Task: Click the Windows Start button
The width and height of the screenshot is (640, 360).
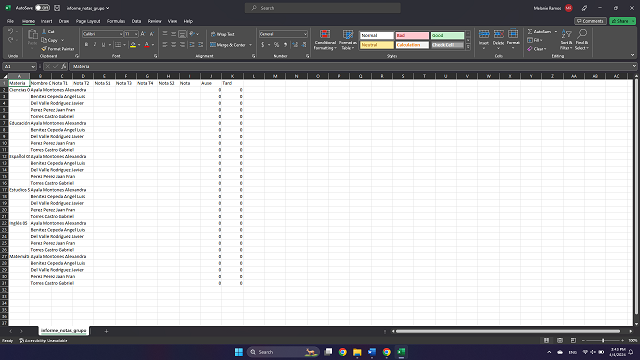Action: 239,352
